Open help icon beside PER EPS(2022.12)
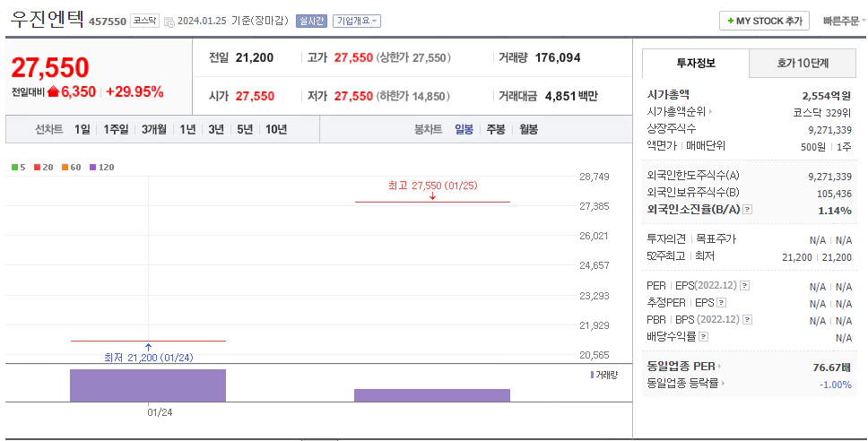 tap(744, 286)
